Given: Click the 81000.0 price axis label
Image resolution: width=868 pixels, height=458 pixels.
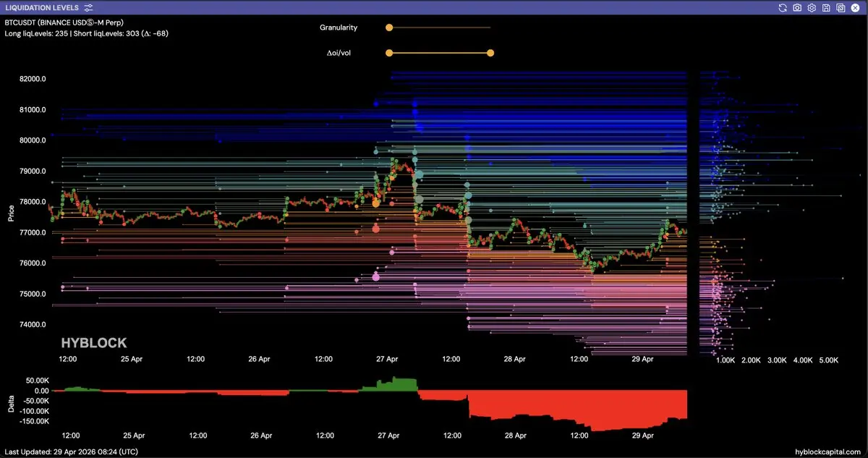Looking at the screenshot, I should (33, 110).
